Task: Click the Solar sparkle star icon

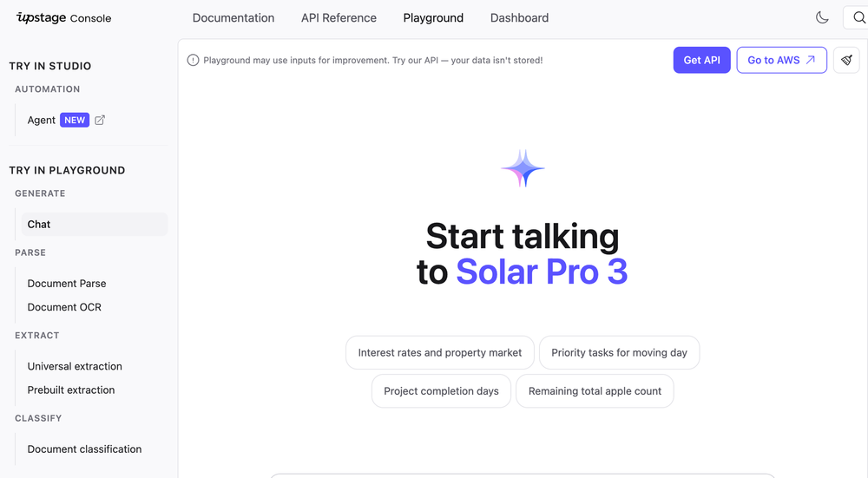Action: click(523, 168)
